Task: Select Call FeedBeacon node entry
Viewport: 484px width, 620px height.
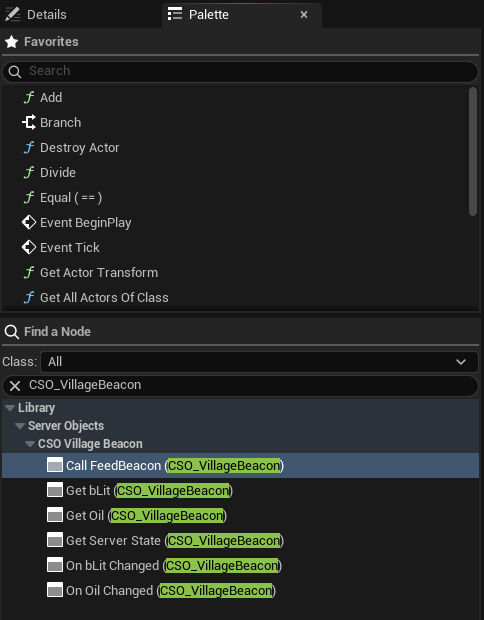Action: coord(240,465)
